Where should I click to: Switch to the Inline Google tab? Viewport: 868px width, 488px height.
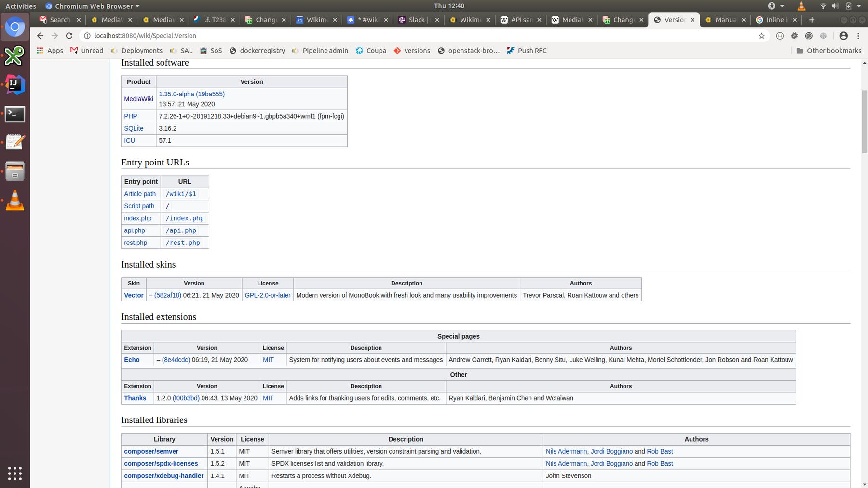(x=776, y=20)
